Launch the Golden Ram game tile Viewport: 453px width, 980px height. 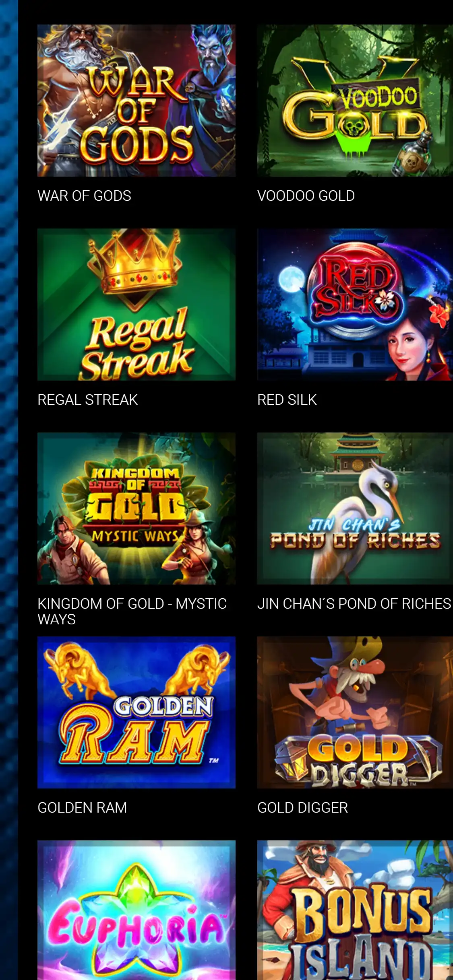(x=137, y=712)
